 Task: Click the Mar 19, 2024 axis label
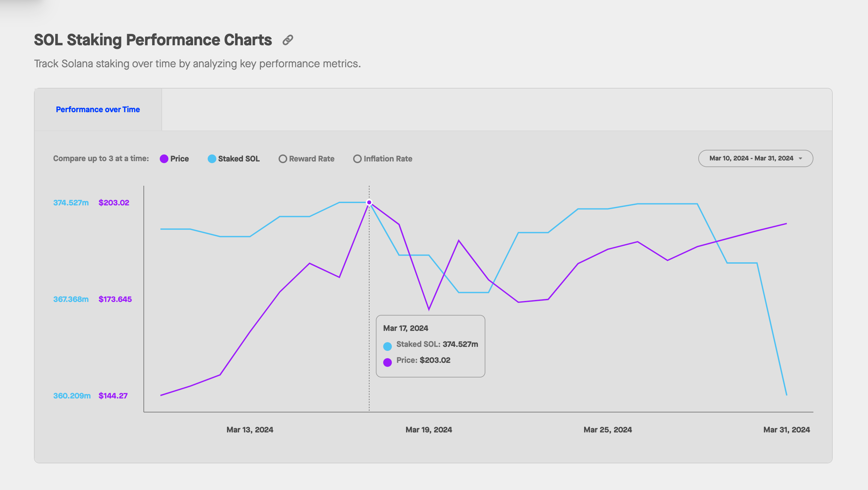coord(429,430)
